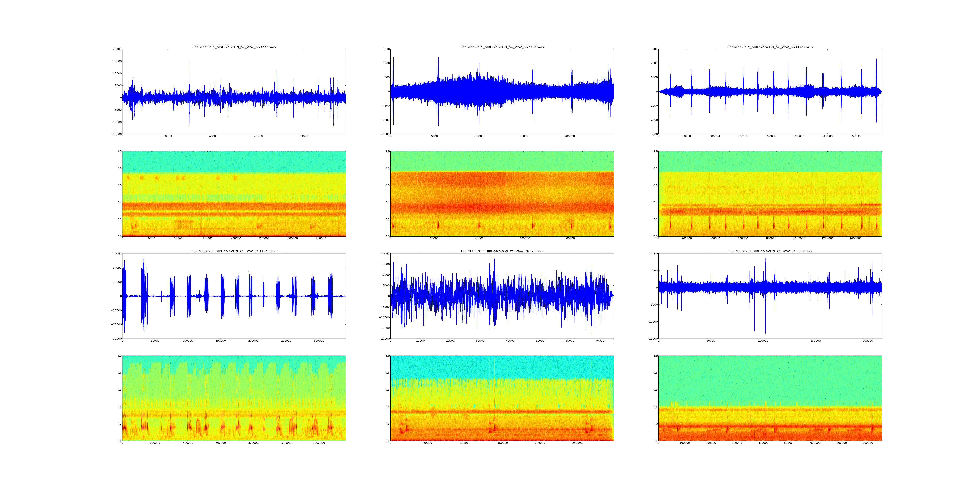The image size is (980, 490).
Task: Click the title LIFECLEF2014_BIRDAMAZON_XC_WAV_RN8588.wav
Action: pyautogui.click(x=770, y=251)
